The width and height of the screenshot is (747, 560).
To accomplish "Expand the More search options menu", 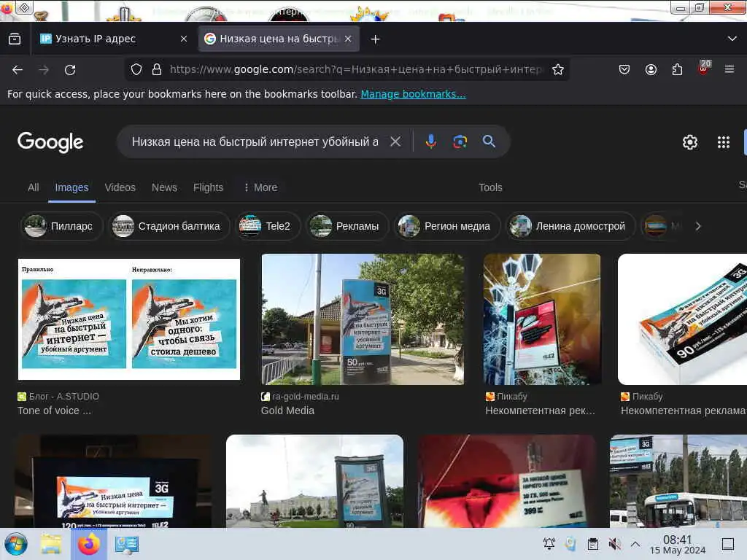I will pos(260,187).
